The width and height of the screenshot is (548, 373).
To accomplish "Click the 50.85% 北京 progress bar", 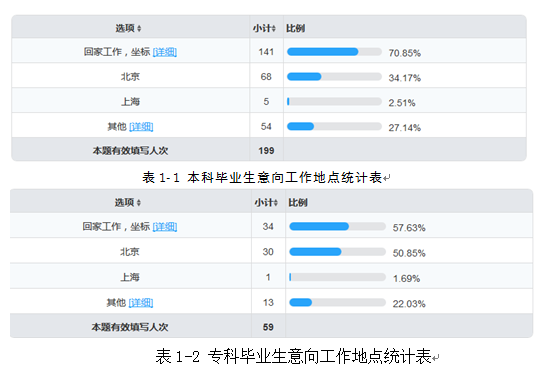I will pos(337,252).
